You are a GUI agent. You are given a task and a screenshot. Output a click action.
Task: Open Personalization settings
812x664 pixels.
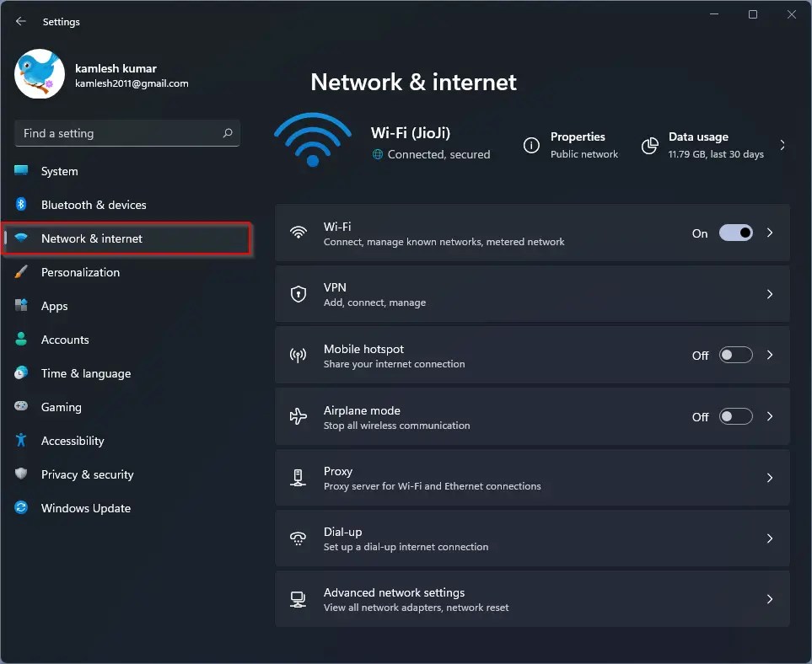[x=126, y=272]
